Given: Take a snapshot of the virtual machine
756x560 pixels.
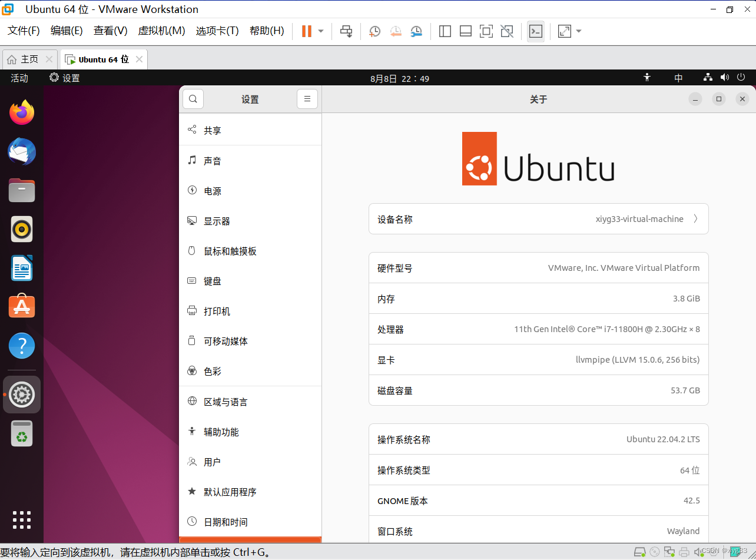Looking at the screenshot, I should pos(374,31).
